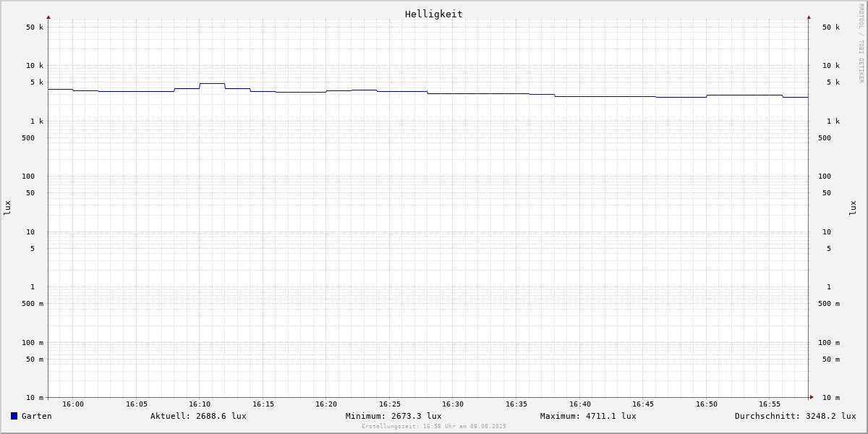Screen dimensions: 868x434
Task: Click the 16:55 time axis label
Action: coord(770,404)
